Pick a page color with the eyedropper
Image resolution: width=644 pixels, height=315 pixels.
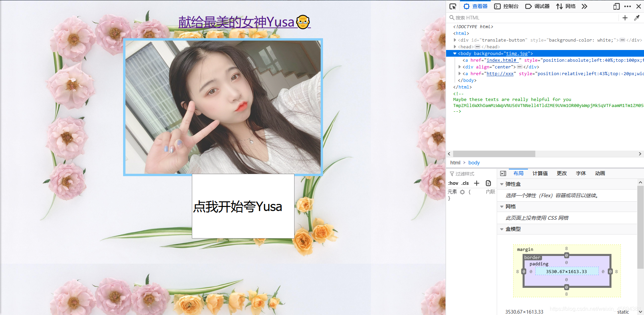coord(637,18)
